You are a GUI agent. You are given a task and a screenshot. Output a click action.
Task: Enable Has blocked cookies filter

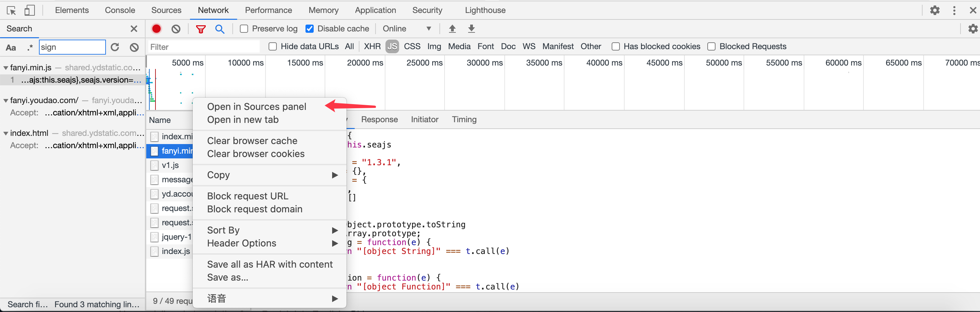[615, 46]
